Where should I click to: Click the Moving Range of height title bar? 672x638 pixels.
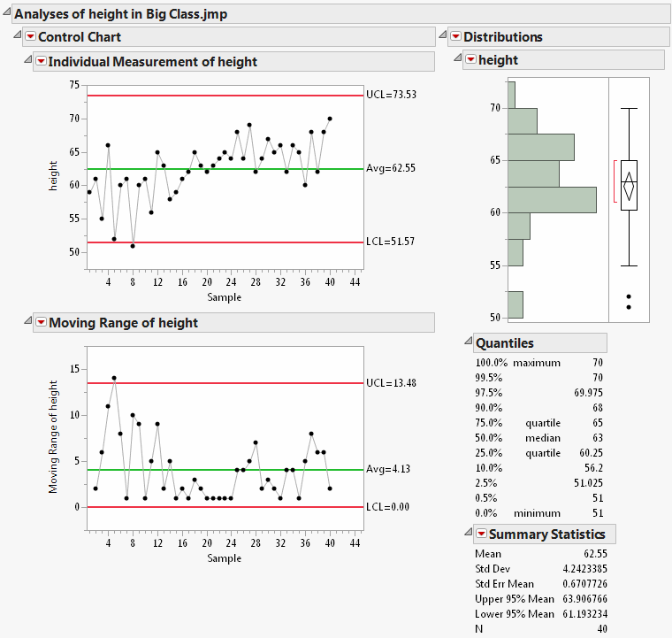124,323
